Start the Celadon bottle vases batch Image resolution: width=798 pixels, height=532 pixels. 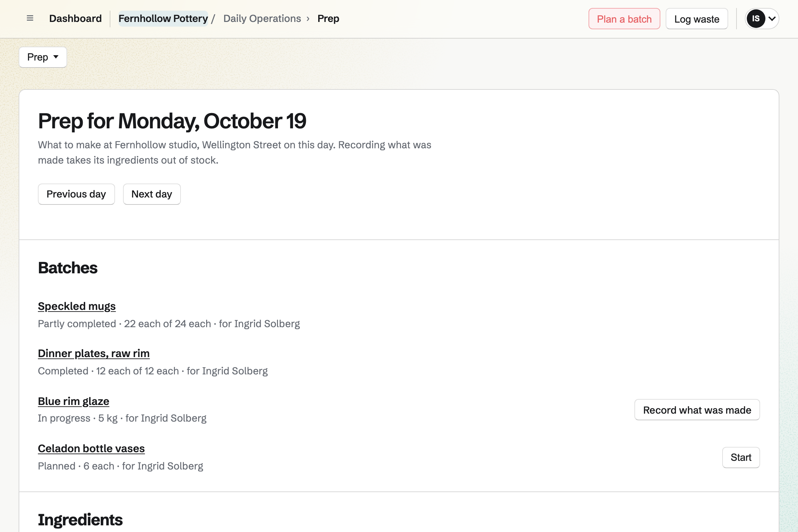click(x=741, y=458)
